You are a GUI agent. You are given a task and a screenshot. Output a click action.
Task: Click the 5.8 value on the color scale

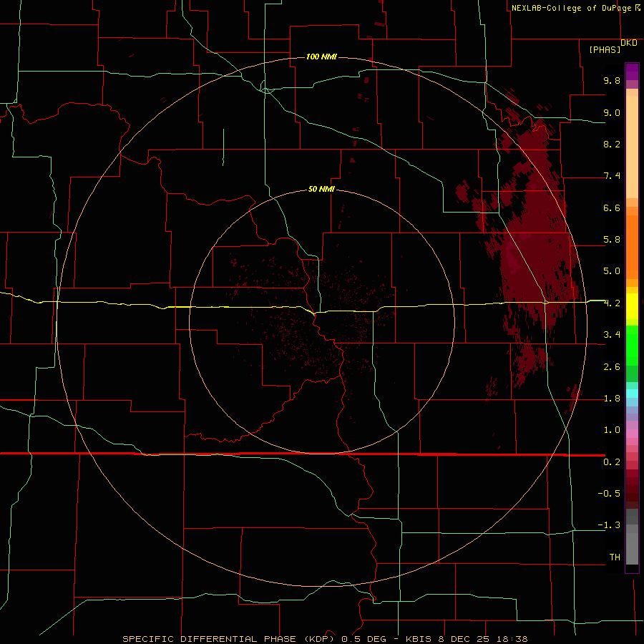(612, 240)
